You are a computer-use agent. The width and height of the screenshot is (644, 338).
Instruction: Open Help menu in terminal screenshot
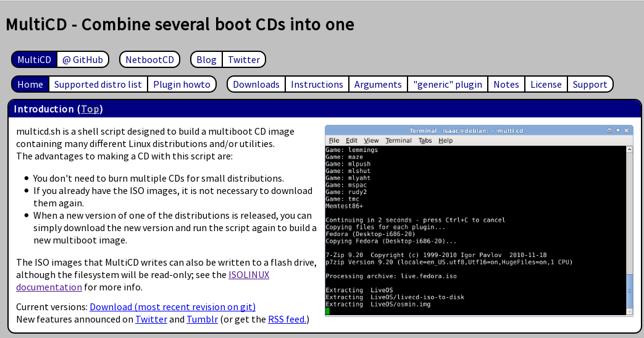pyautogui.click(x=445, y=141)
